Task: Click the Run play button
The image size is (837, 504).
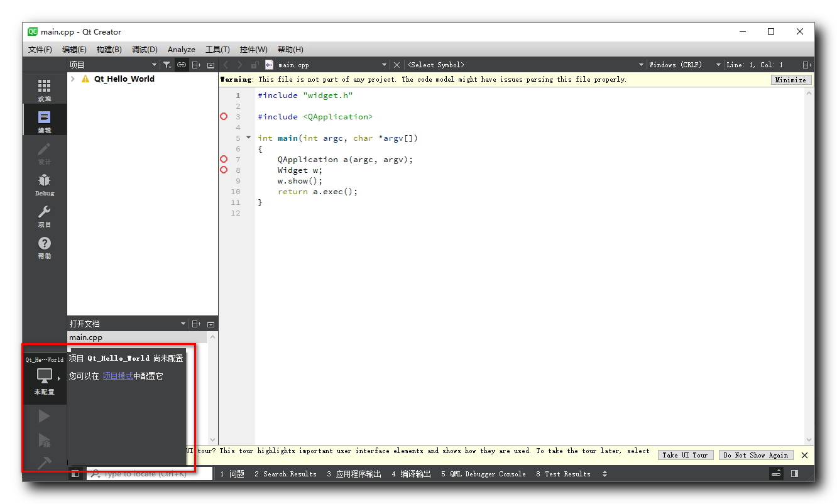Action: click(44, 416)
